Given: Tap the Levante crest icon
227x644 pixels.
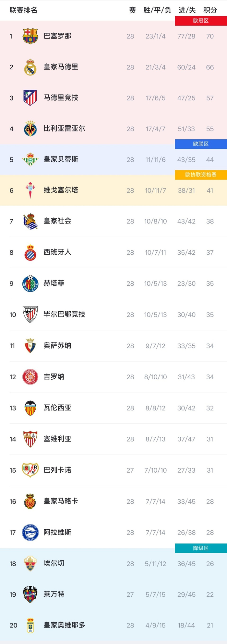Looking at the screenshot, I should point(30,594).
